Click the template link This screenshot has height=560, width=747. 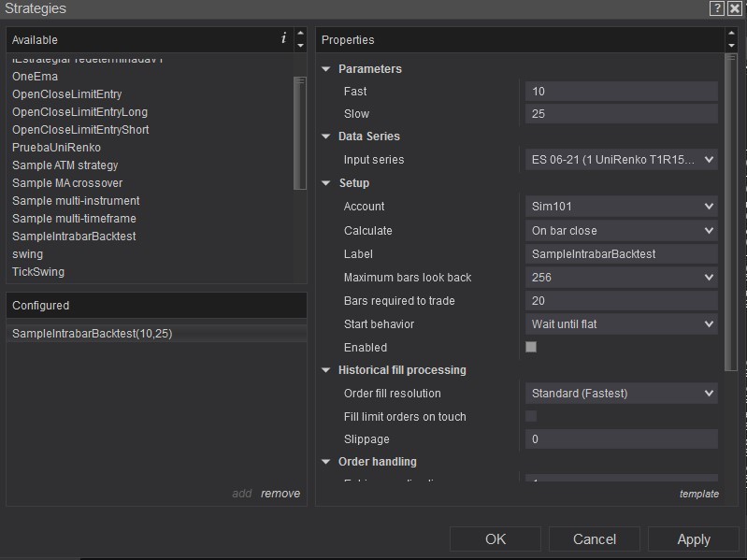(699, 494)
